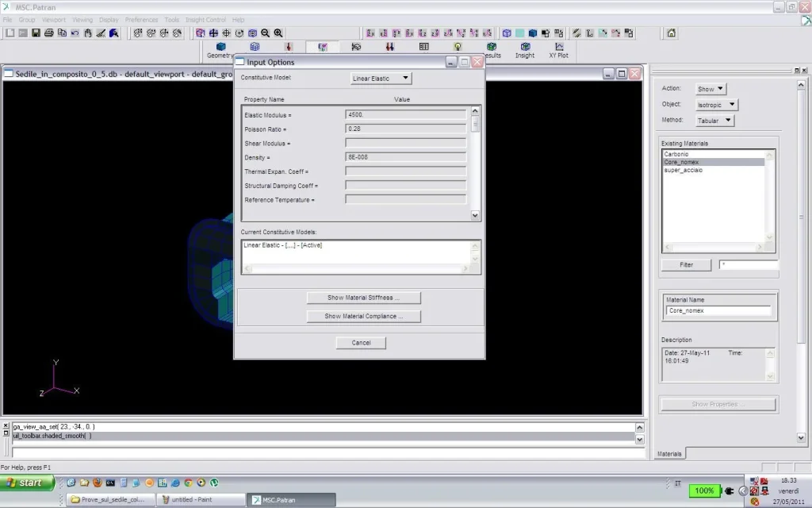
Task: Open the Method Tabular dropdown
Action: pyautogui.click(x=714, y=121)
